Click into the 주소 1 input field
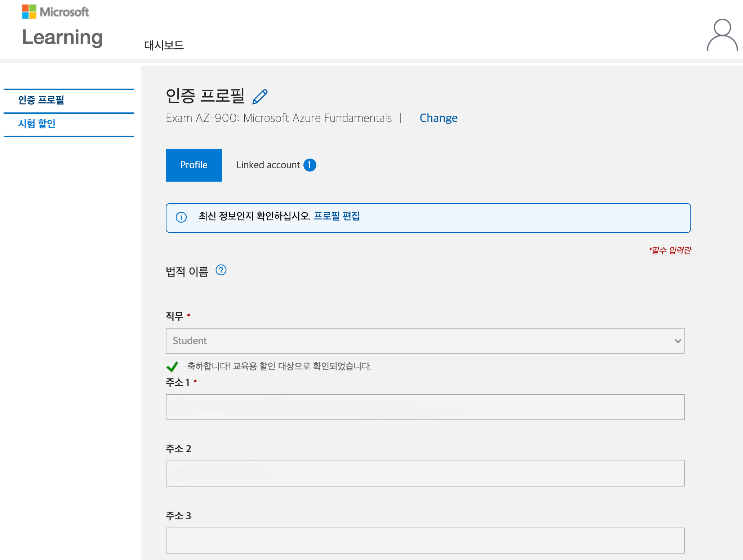The width and height of the screenshot is (743, 560). click(x=424, y=407)
